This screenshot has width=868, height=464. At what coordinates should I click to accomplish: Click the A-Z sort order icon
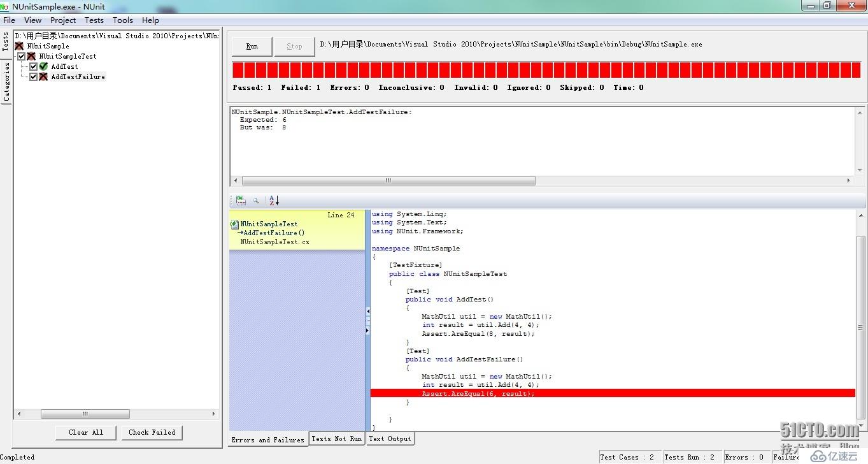(x=274, y=201)
